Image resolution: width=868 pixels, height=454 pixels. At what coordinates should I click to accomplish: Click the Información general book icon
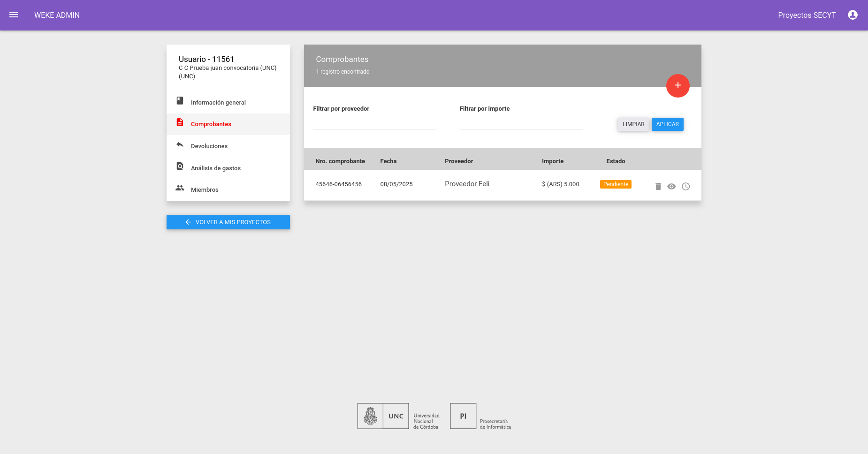coord(180,101)
